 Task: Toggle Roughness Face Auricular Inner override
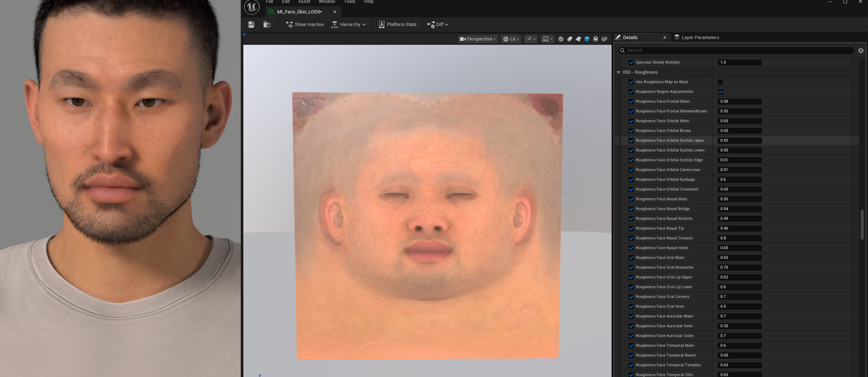[631, 326]
